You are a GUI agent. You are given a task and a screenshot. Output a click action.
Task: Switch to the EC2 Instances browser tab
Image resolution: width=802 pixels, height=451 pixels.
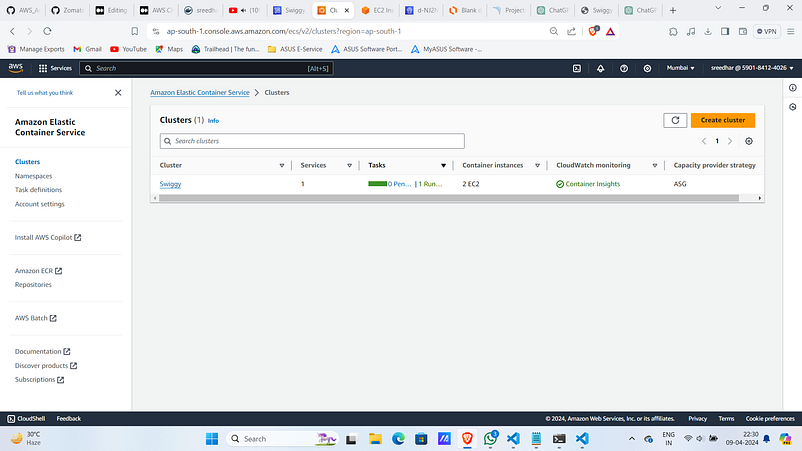(377, 10)
